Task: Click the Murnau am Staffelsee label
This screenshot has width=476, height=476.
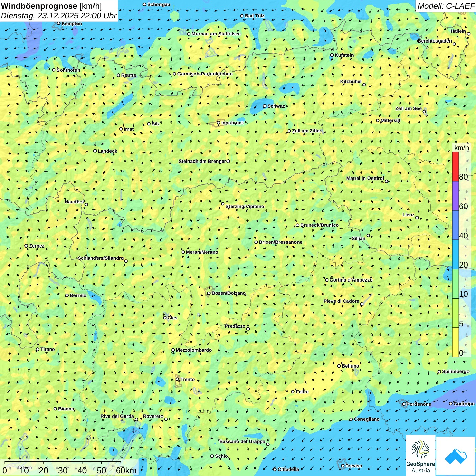Action: [x=216, y=34]
